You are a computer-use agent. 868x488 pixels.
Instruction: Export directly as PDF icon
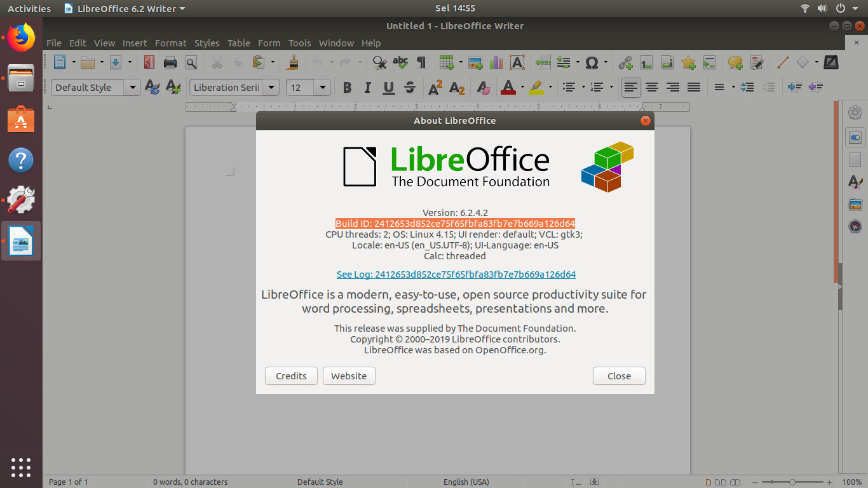(x=149, y=62)
